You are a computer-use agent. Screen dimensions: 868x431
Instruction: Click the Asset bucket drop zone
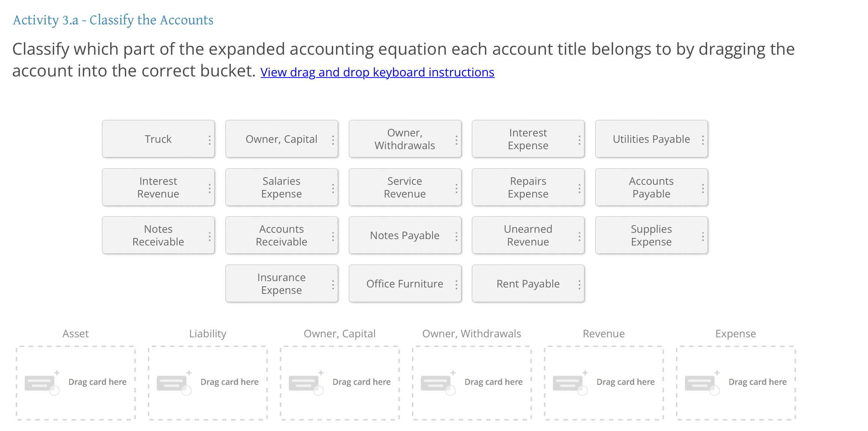pyautogui.click(x=76, y=383)
